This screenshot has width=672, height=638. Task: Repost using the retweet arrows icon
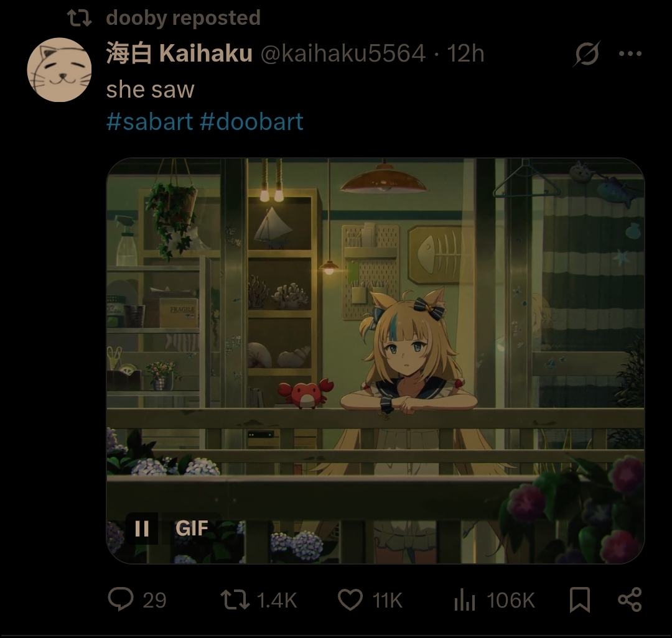(x=235, y=599)
